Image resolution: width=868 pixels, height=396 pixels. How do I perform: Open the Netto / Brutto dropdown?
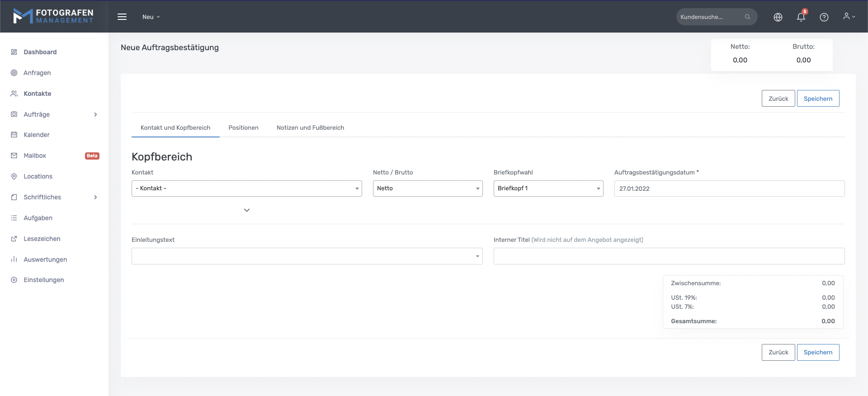click(x=427, y=189)
